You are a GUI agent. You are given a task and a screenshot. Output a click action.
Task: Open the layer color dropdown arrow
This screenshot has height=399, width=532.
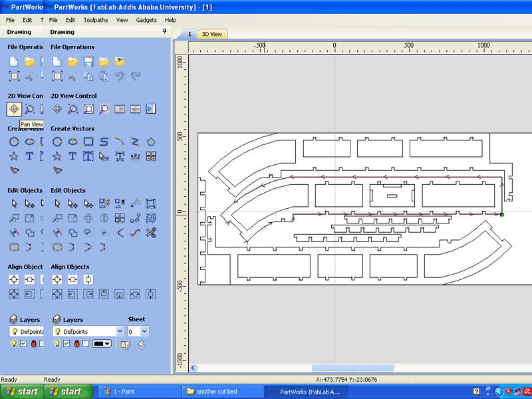click(x=106, y=343)
